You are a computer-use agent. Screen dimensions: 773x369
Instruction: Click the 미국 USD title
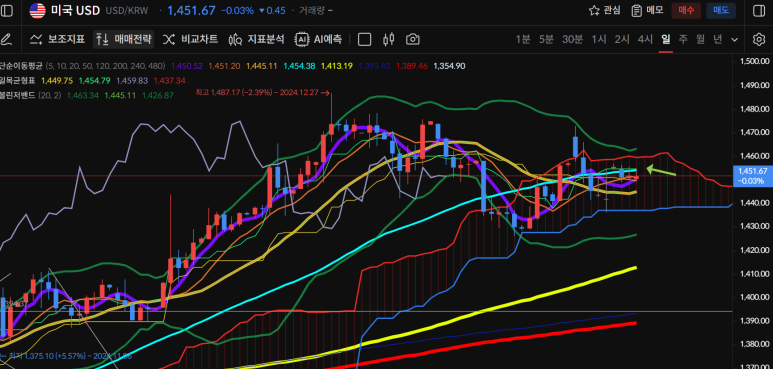coord(75,10)
